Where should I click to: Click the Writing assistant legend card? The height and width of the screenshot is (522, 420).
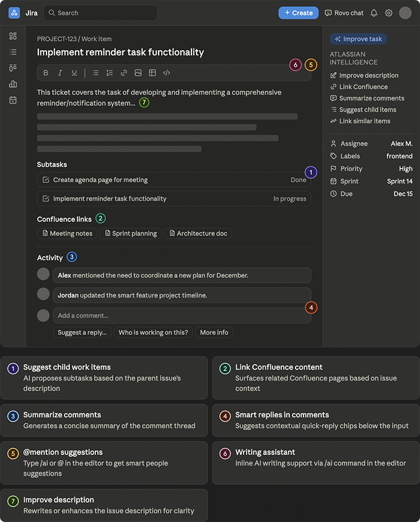coord(316,462)
